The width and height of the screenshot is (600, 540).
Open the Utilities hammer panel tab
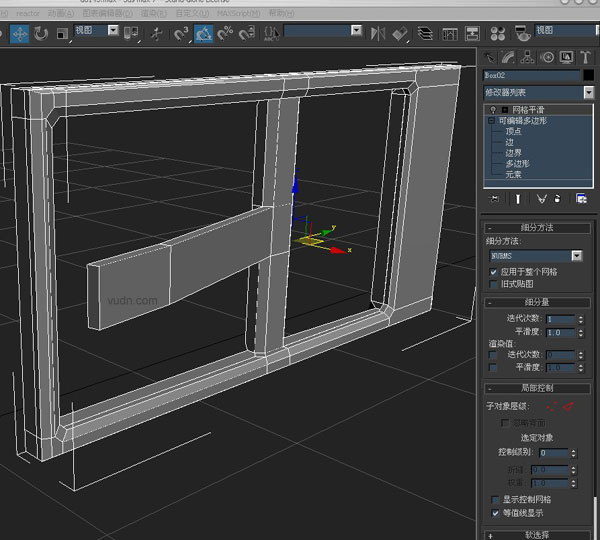click(586, 57)
